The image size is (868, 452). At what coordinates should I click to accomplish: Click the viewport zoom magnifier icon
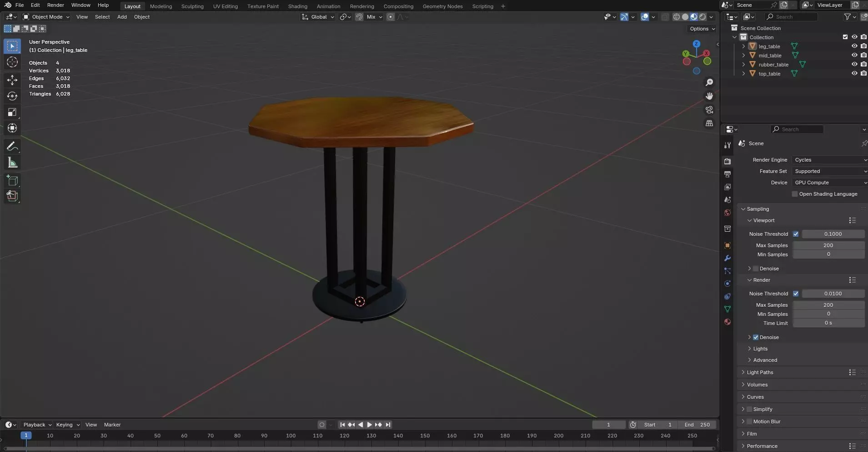[709, 82]
